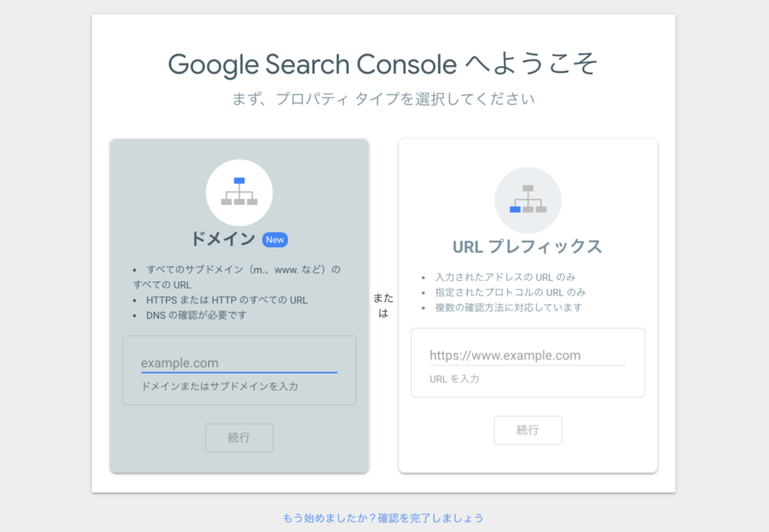Click the Domain property sitemap icon

point(240,192)
